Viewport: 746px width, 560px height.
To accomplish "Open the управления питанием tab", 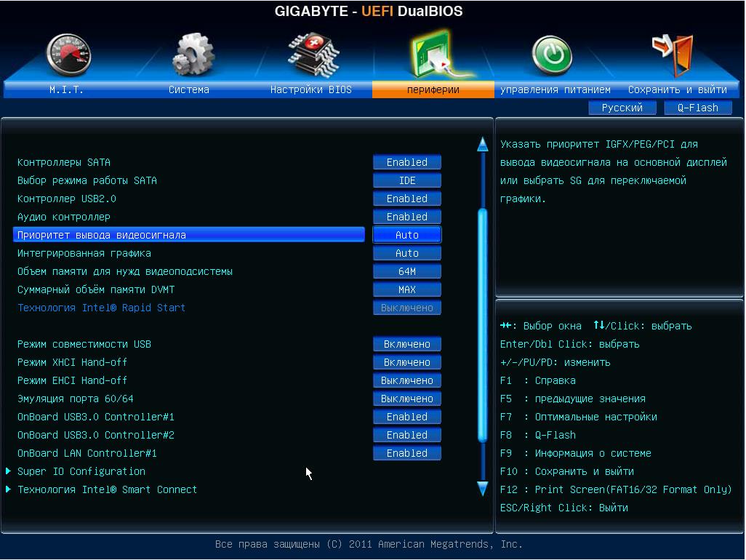I will (x=556, y=89).
